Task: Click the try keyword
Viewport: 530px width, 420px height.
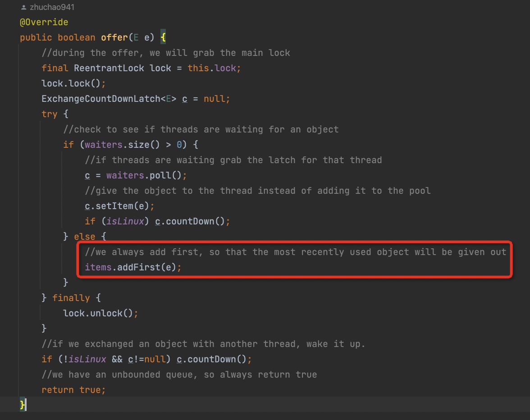Action: (x=49, y=114)
